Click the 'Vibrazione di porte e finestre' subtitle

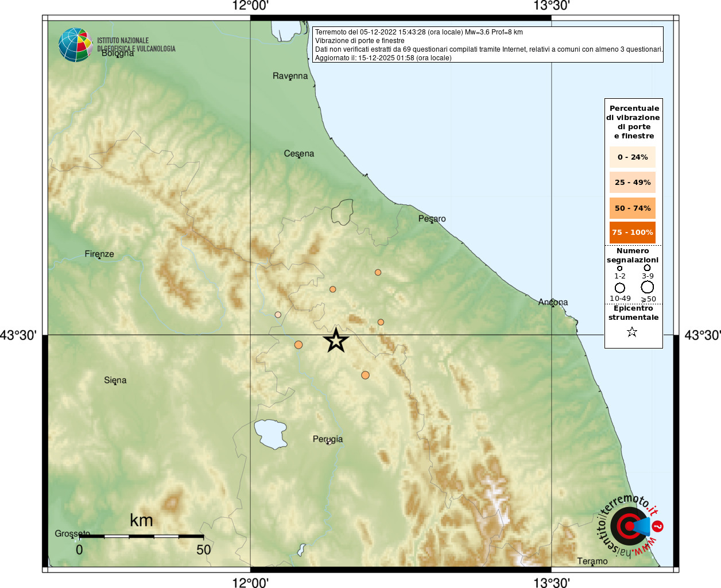[x=360, y=41]
